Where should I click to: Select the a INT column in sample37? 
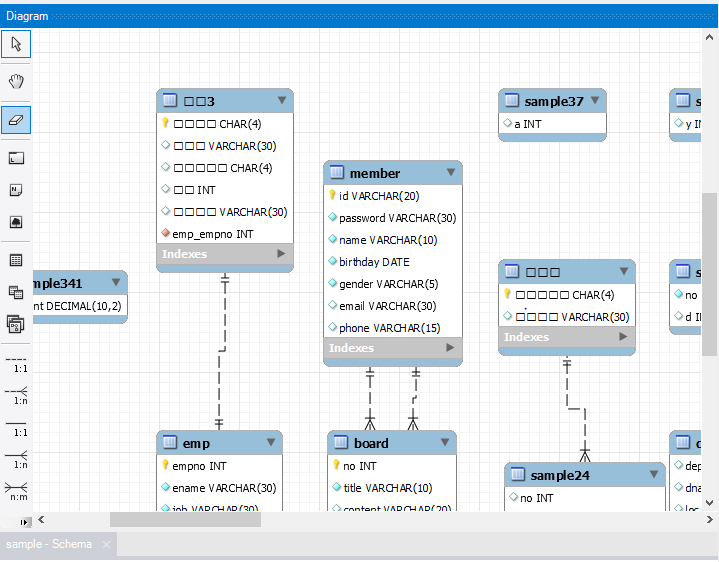(x=552, y=124)
